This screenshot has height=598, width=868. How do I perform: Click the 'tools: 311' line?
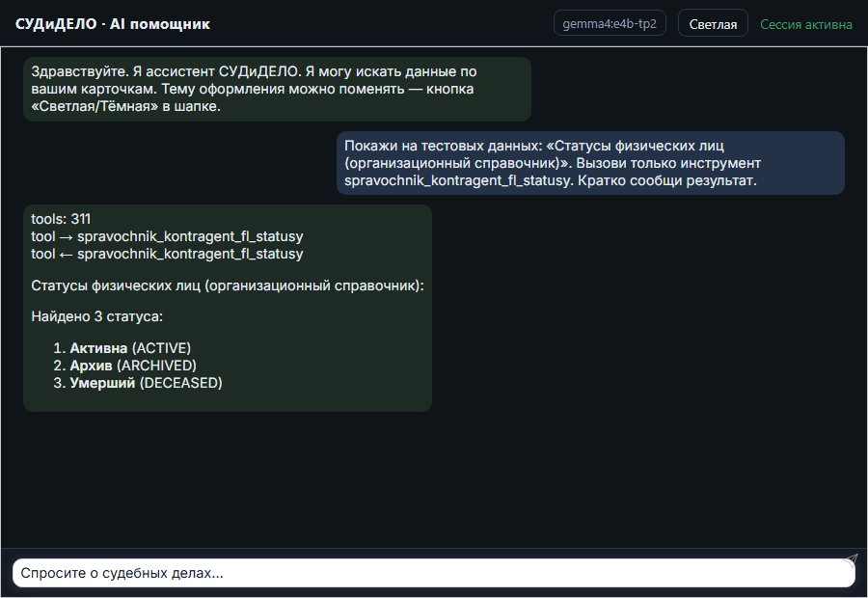[61, 219]
